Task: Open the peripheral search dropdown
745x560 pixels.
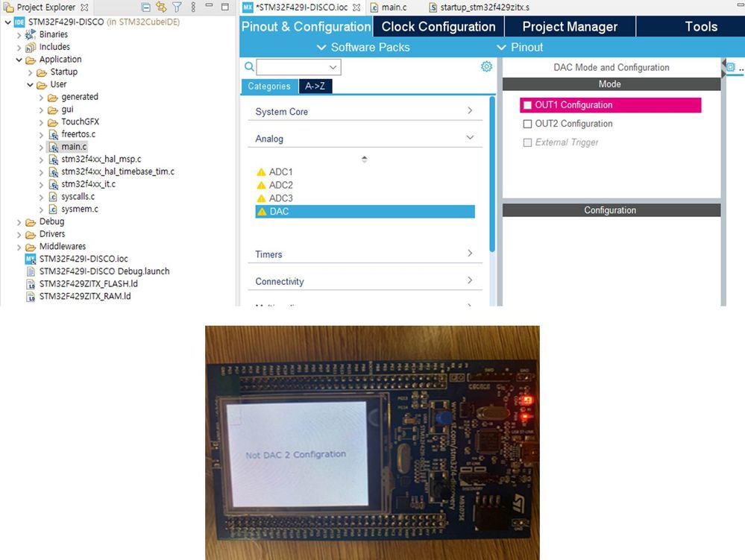Action: point(333,67)
